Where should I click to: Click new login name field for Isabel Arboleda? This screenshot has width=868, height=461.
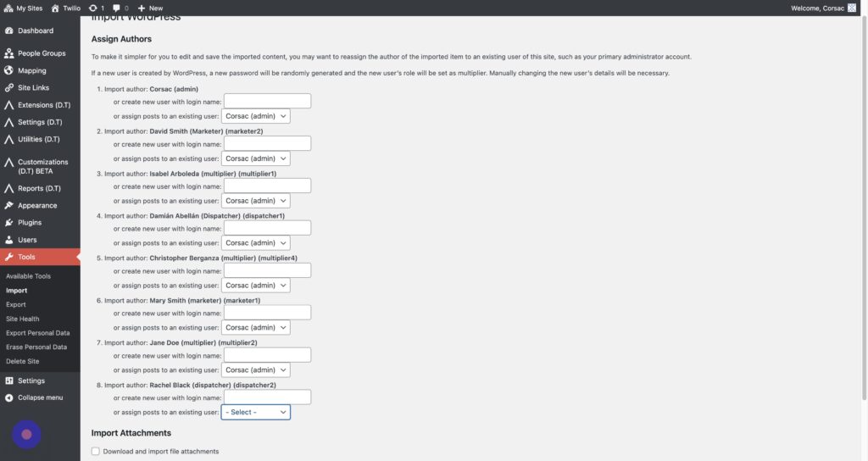[x=267, y=186]
